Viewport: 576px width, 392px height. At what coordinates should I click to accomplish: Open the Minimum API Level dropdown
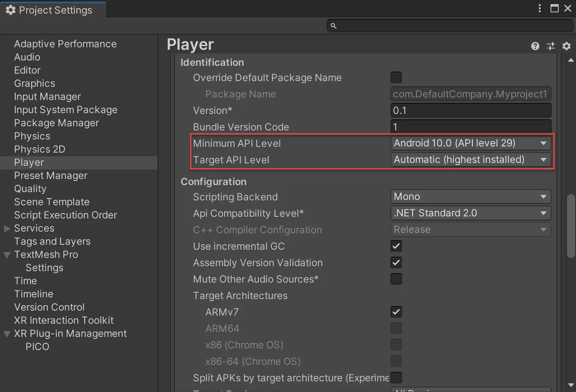pos(471,143)
